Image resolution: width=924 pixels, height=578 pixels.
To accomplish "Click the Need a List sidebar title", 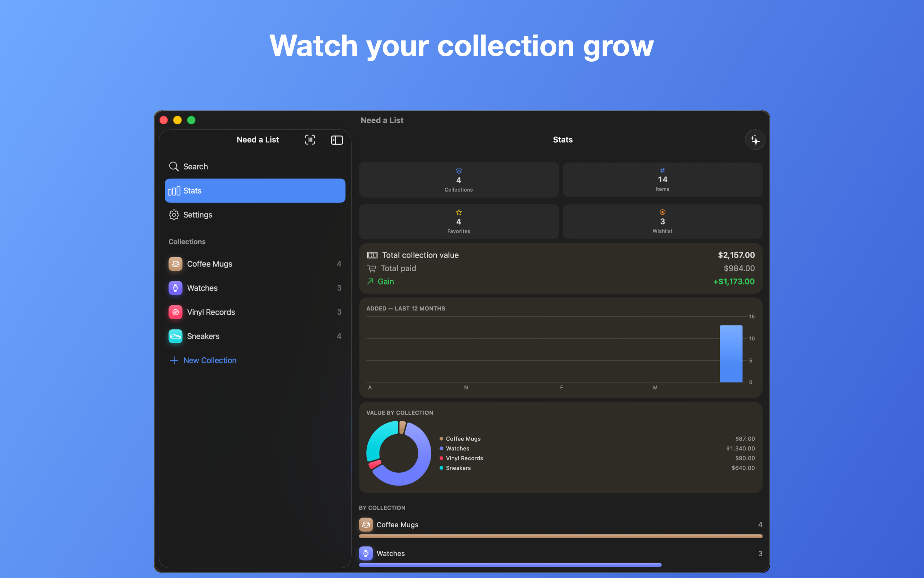I will pyautogui.click(x=258, y=140).
